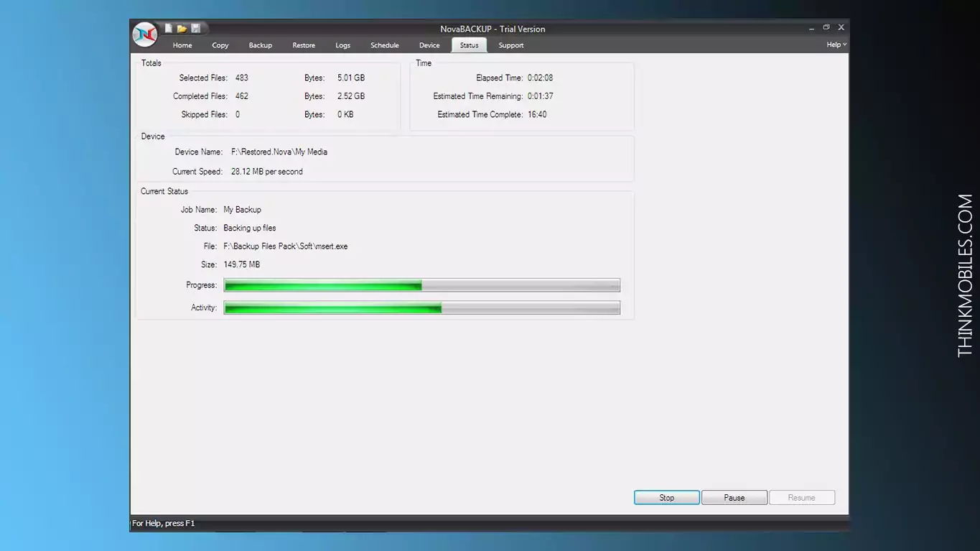
Task: Click the 2.52 GB bytes value
Action: pos(351,96)
